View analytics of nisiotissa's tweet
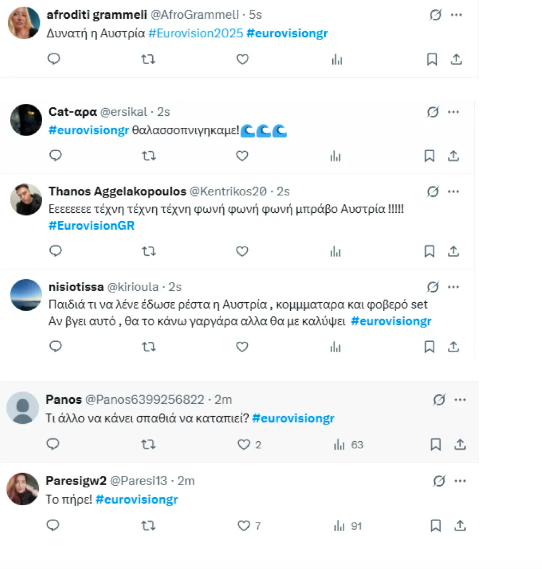This screenshot has width=542, height=569. pyautogui.click(x=336, y=347)
